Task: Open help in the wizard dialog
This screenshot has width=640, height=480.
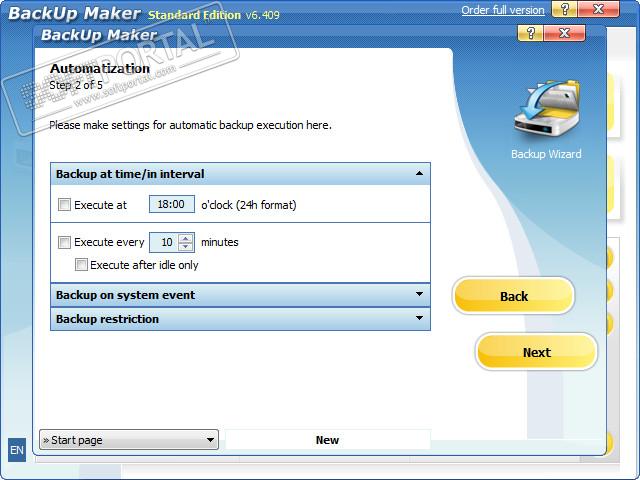Action: pos(530,33)
